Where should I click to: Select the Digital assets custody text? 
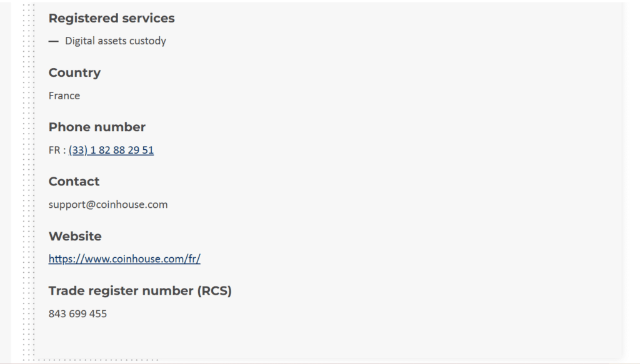tap(116, 41)
